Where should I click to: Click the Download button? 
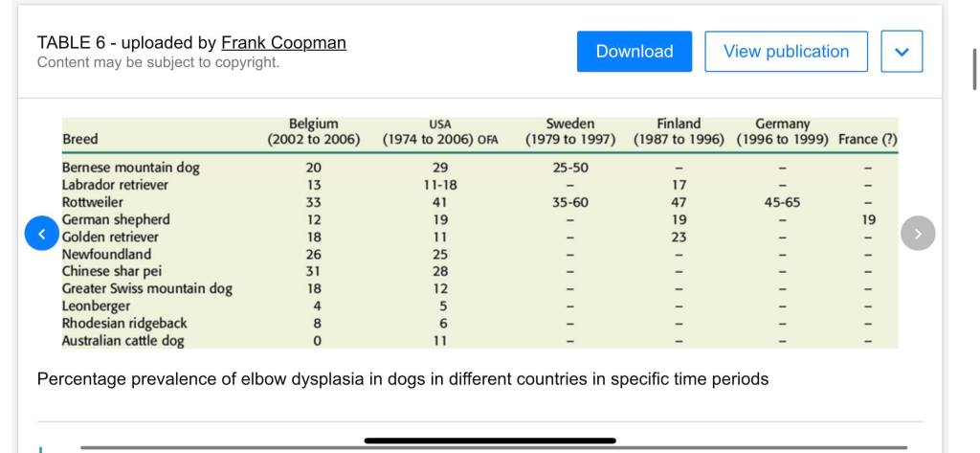pos(634,52)
